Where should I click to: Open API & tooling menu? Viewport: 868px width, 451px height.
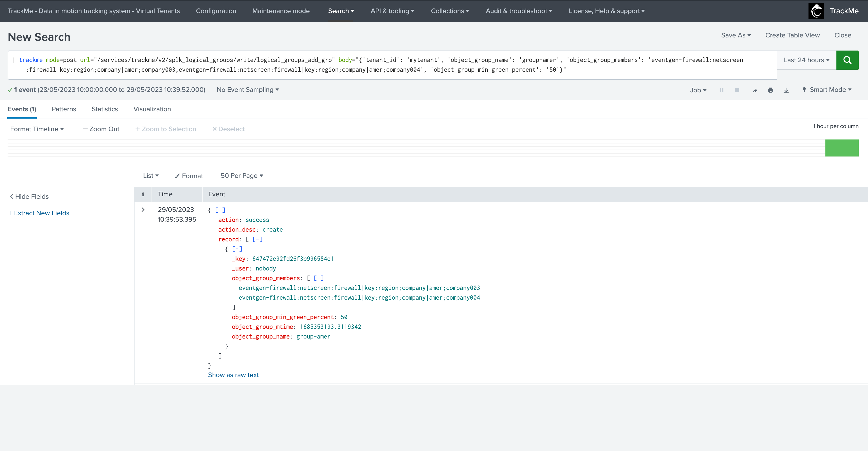coord(392,11)
